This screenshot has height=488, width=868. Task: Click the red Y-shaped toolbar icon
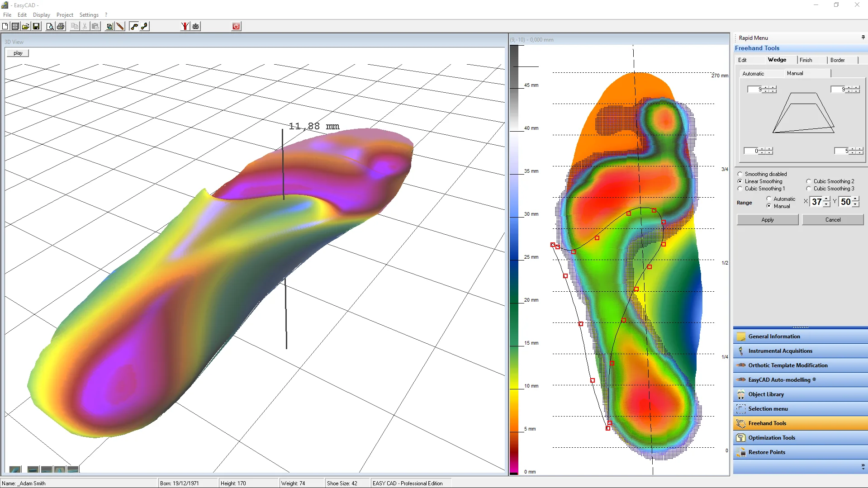tap(185, 26)
